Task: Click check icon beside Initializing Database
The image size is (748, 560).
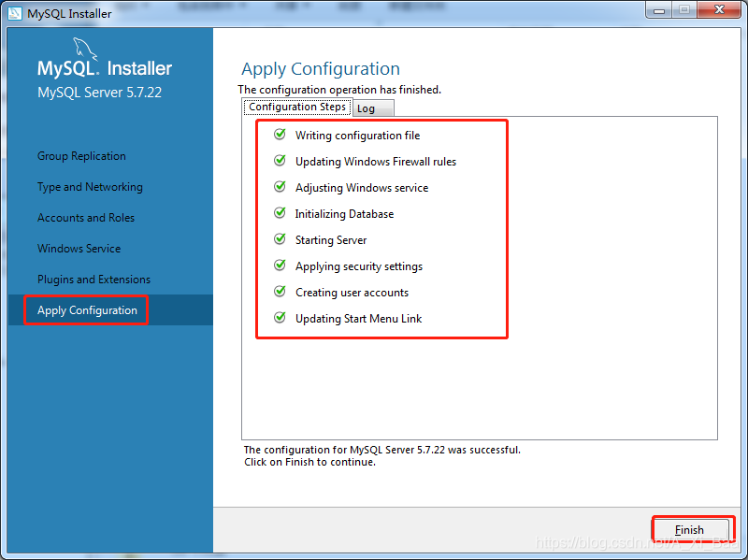Action: coord(280,213)
